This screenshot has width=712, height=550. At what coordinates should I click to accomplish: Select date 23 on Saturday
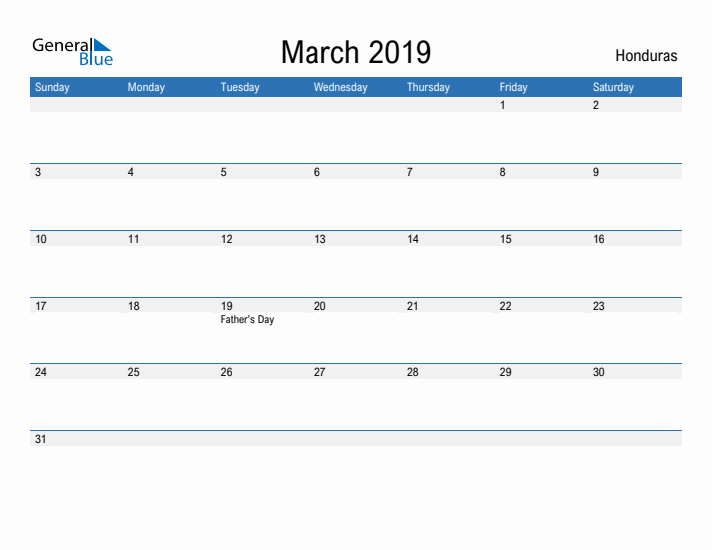pos(598,306)
